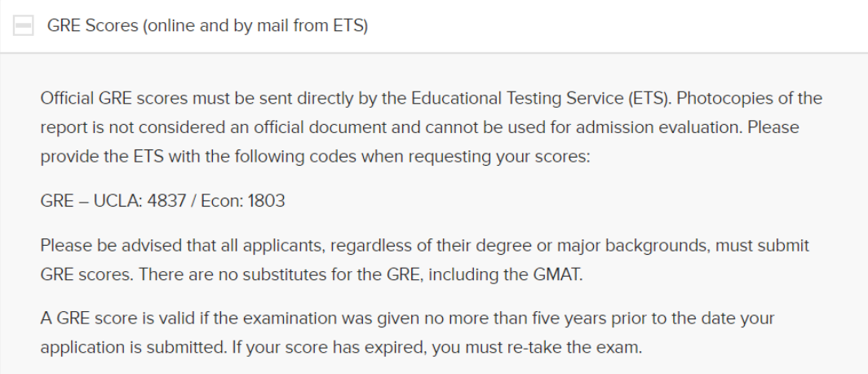Viewport: 868px width, 374px height.
Task: Click the UCLA code 4837
Action: pyautogui.click(x=166, y=201)
